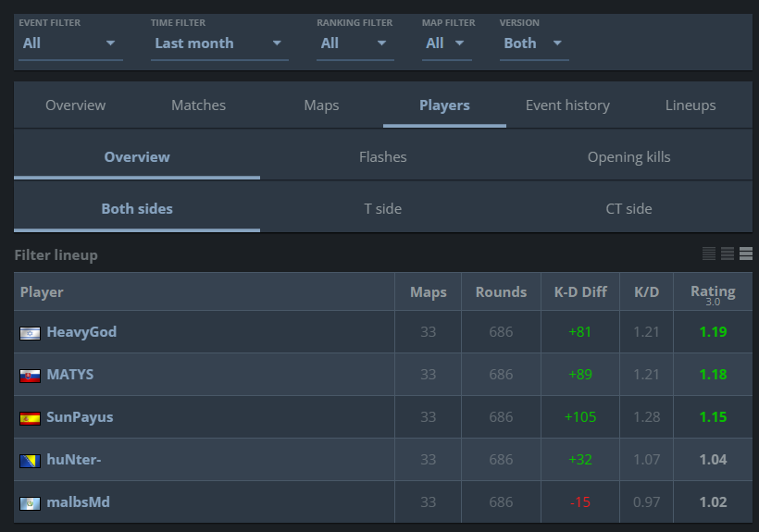
Task: Open the Version 'Both' dropdown
Action: coord(534,43)
